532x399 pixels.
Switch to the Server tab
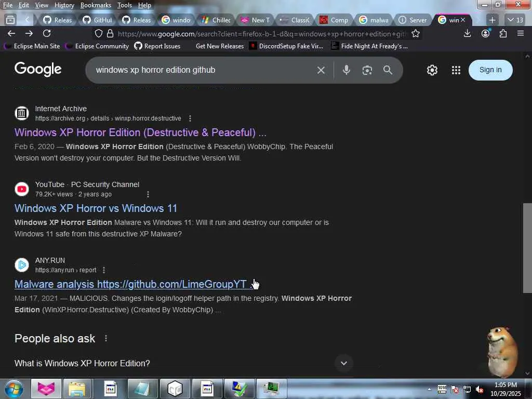point(413,20)
